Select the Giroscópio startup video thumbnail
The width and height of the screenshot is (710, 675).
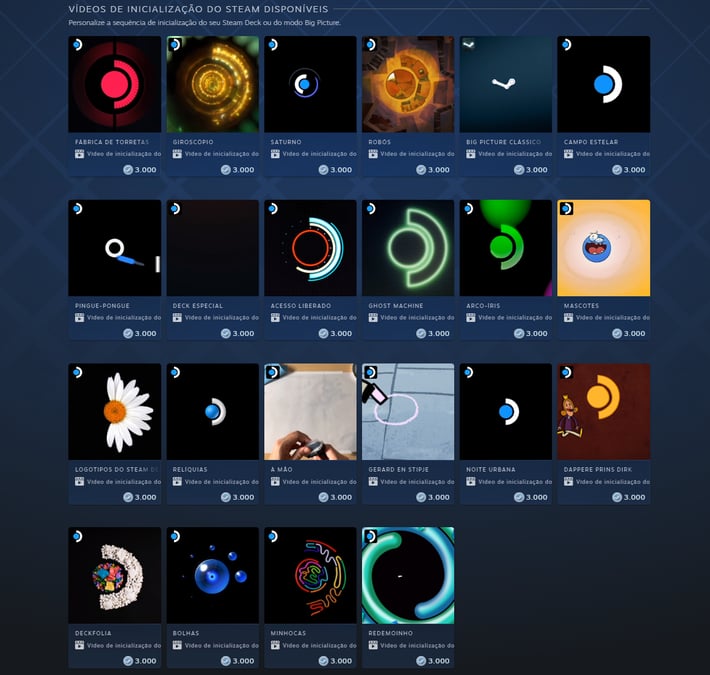click(x=212, y=84)
